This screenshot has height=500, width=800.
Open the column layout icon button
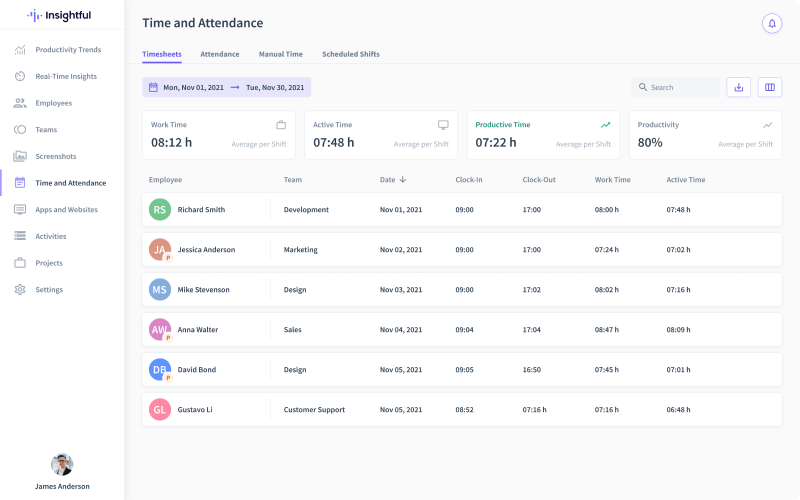tap(769, 87)
